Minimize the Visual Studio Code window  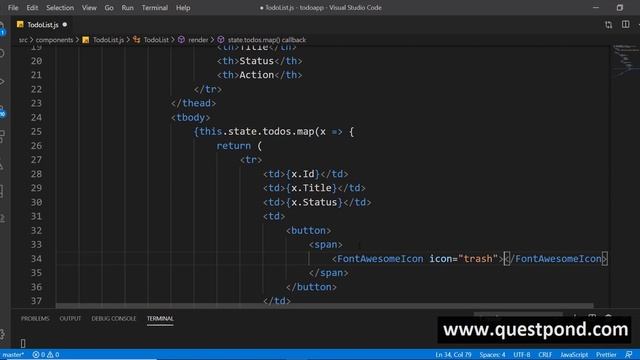pyautogui.click(x=596, y=8)
